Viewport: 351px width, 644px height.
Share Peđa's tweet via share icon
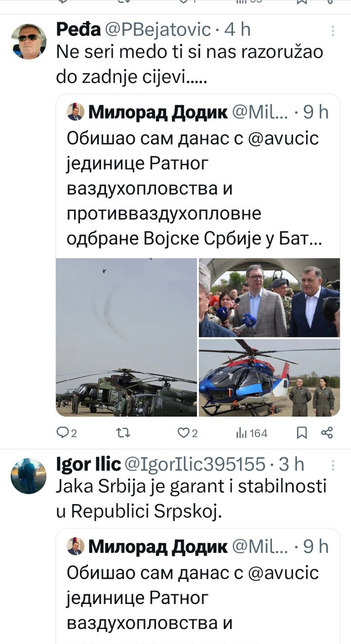point(327,432)
